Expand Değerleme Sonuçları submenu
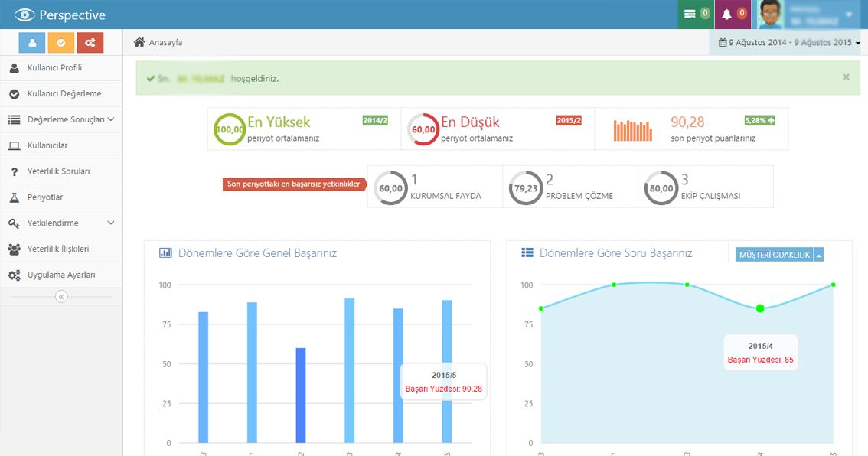Screen dimensions: 868x456 [111, 119]
